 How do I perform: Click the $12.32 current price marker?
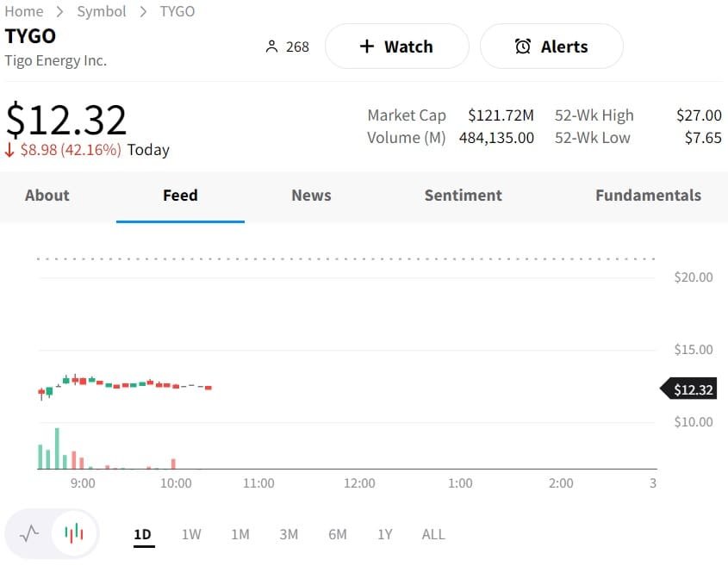click(692, 390)
